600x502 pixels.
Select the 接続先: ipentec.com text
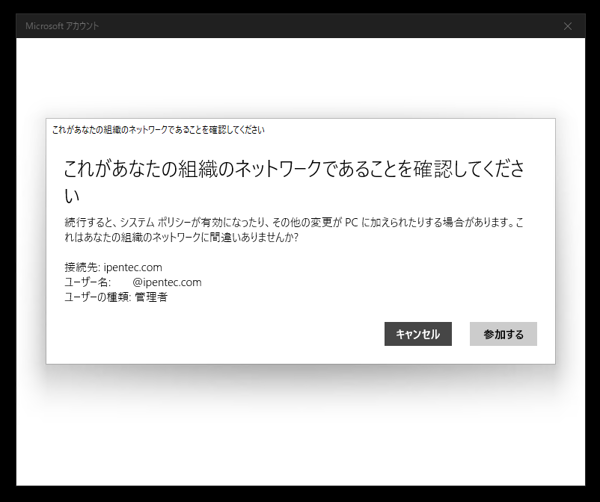pyautogui.click(x=113, y=267)
